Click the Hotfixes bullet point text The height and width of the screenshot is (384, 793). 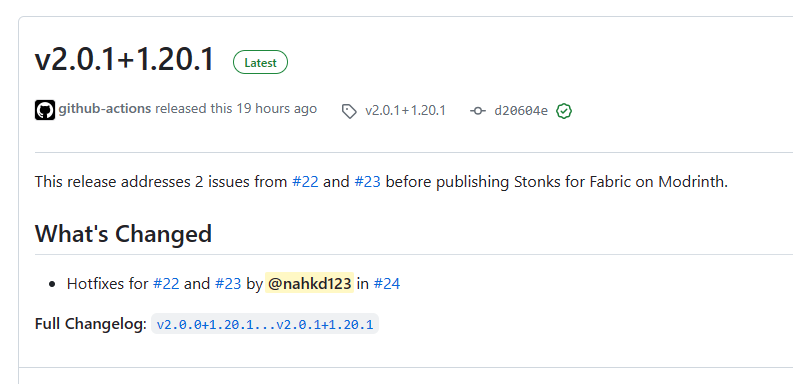(233, 284)
